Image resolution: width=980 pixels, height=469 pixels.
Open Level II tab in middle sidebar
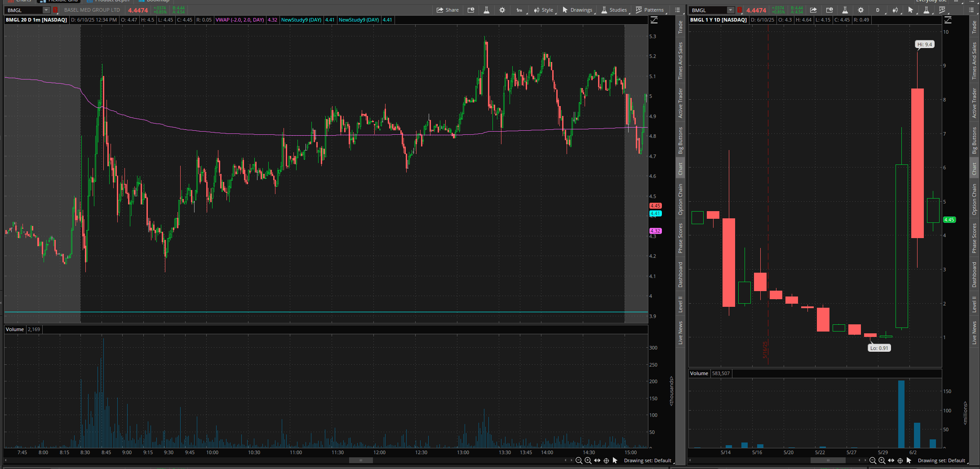(680, 304)
